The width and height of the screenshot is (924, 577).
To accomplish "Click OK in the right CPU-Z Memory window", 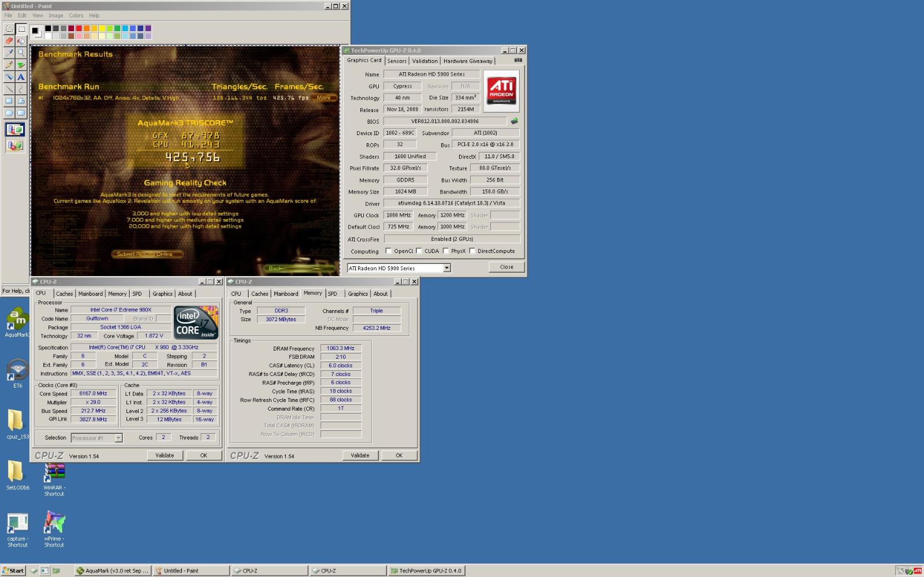I will [x=399, y=455].
